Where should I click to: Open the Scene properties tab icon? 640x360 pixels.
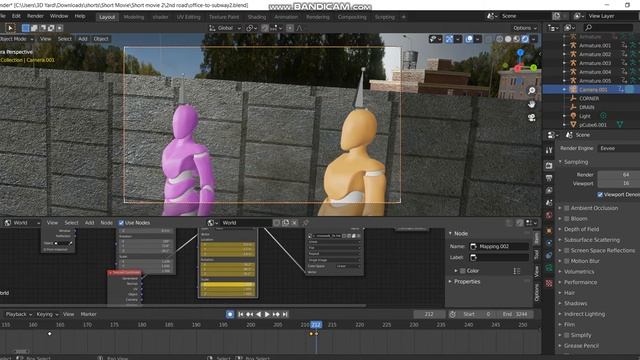(x=549, y=203)
